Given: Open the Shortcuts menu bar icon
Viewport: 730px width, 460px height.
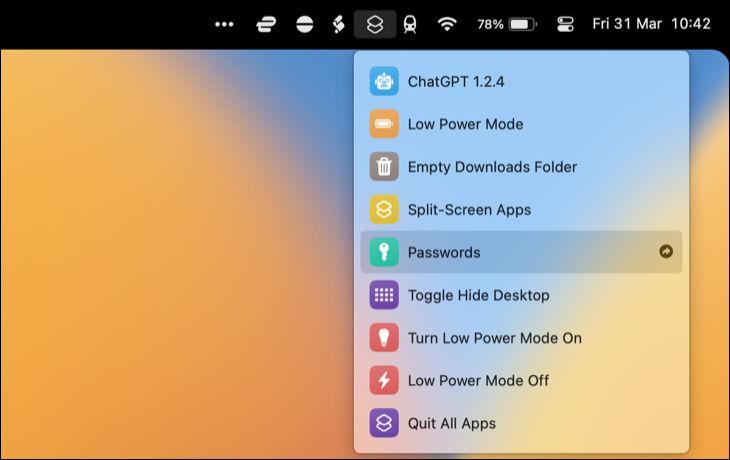Looking at the screenshot, I should tap(375, 24).
